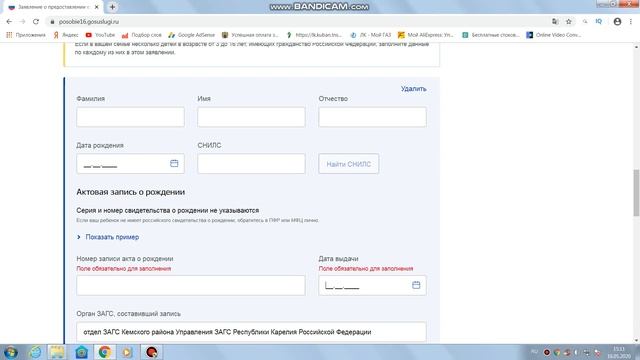
Task: Click the taskbar clock and date
Action: click(x=619, y=352)
